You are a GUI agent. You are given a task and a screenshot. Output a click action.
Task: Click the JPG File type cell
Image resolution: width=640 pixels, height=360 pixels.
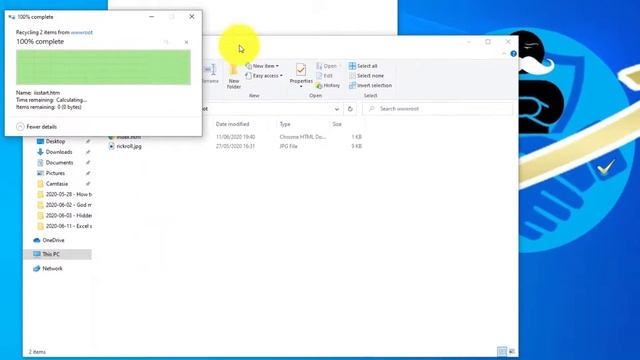point(289,146)
